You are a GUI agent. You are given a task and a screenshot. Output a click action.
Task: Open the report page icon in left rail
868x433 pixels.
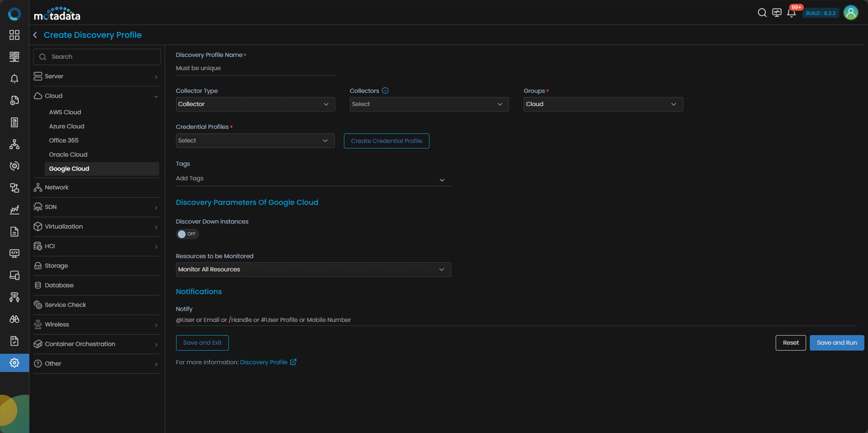(x=15, y=122)
